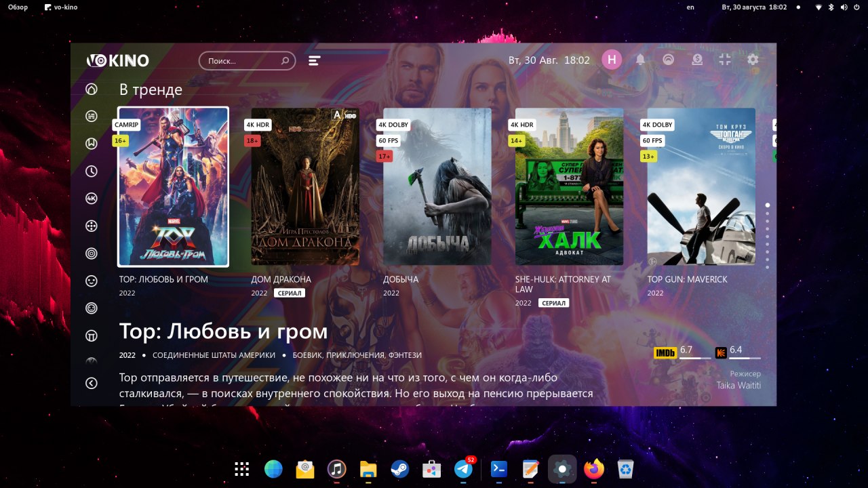Click the 4K DOLBY badge on Top Gun
This screenshot has width=868, height=488.
pyautogui.click(x=658, y=125)
